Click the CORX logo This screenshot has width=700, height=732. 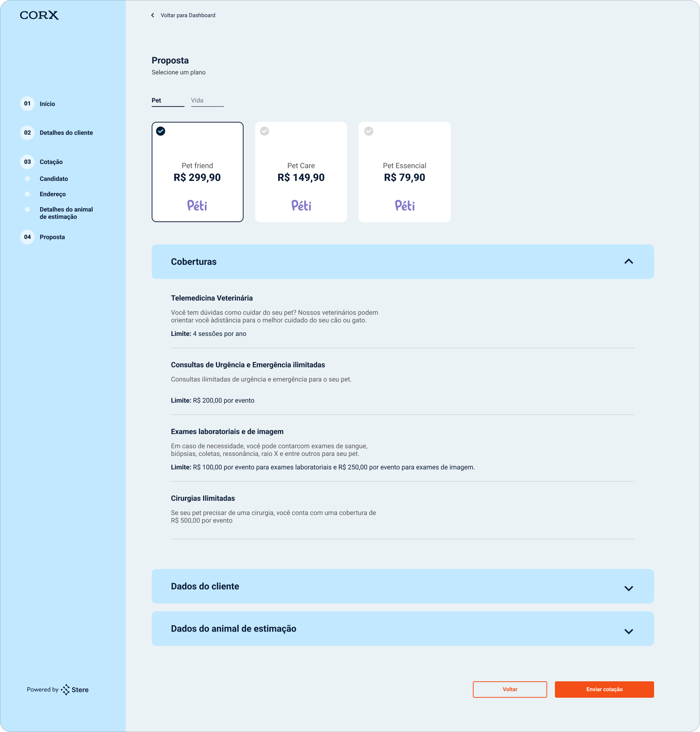point(39,15)
